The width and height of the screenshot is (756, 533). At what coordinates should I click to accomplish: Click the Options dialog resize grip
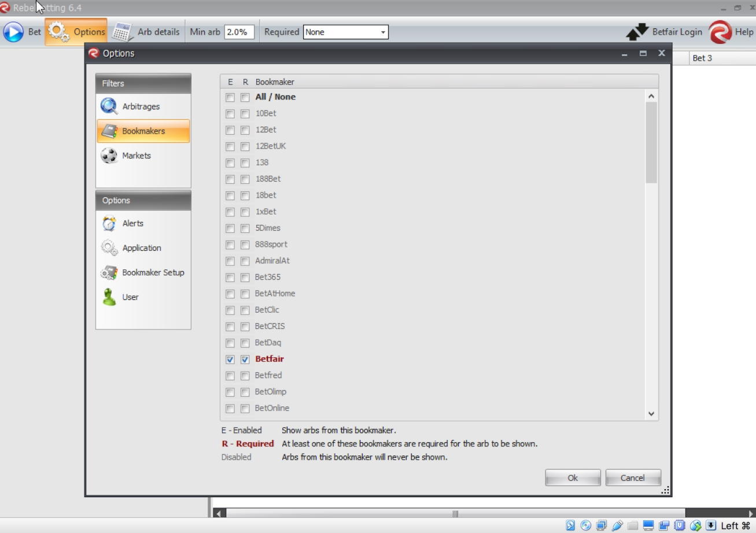665,490
